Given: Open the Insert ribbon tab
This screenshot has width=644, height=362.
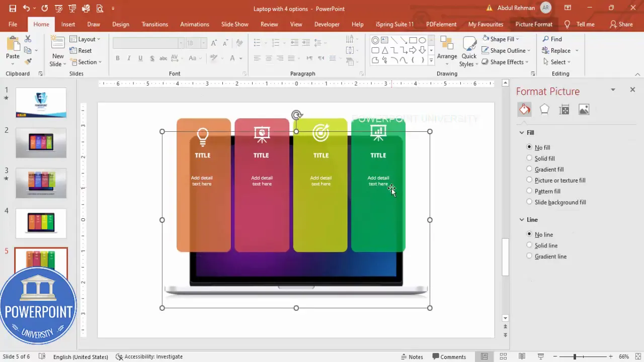Looking at the screenshot, I should pos(68,24).
